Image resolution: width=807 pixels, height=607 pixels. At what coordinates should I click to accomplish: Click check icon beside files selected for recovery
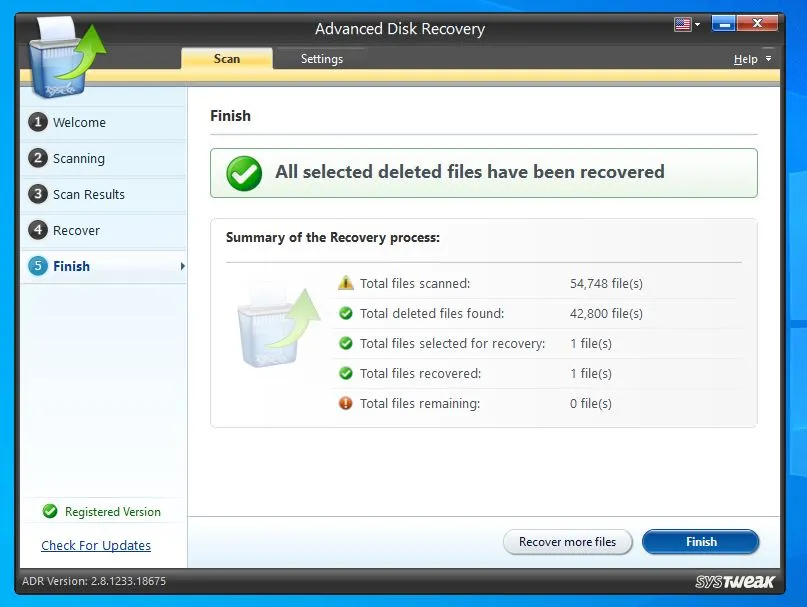point(346,343)
